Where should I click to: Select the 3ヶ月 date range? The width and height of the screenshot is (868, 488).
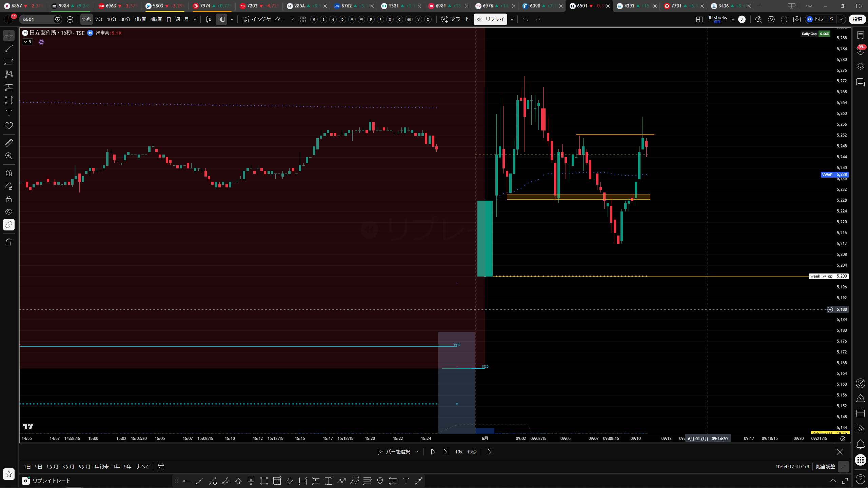pyautogui.click(x=68, y=467)
